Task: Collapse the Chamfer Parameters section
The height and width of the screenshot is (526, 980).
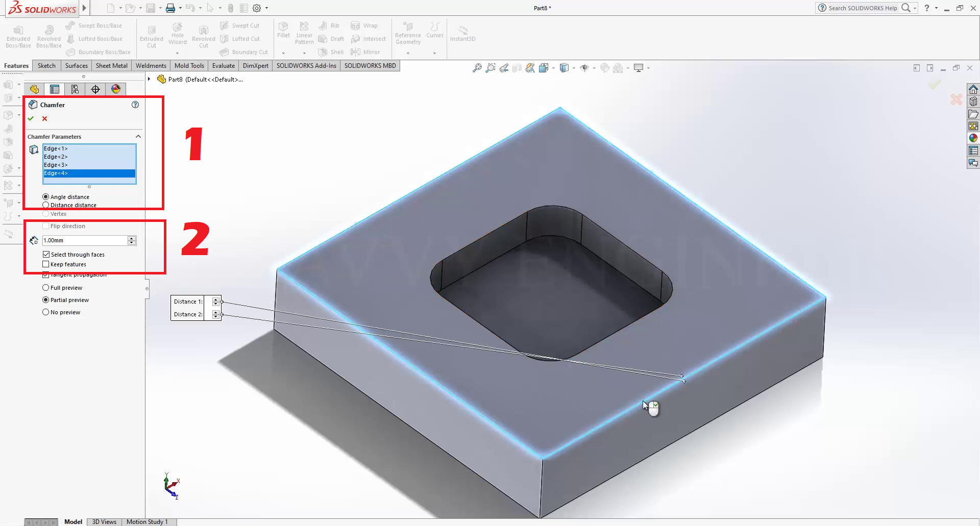Action: tap(138, 137)
